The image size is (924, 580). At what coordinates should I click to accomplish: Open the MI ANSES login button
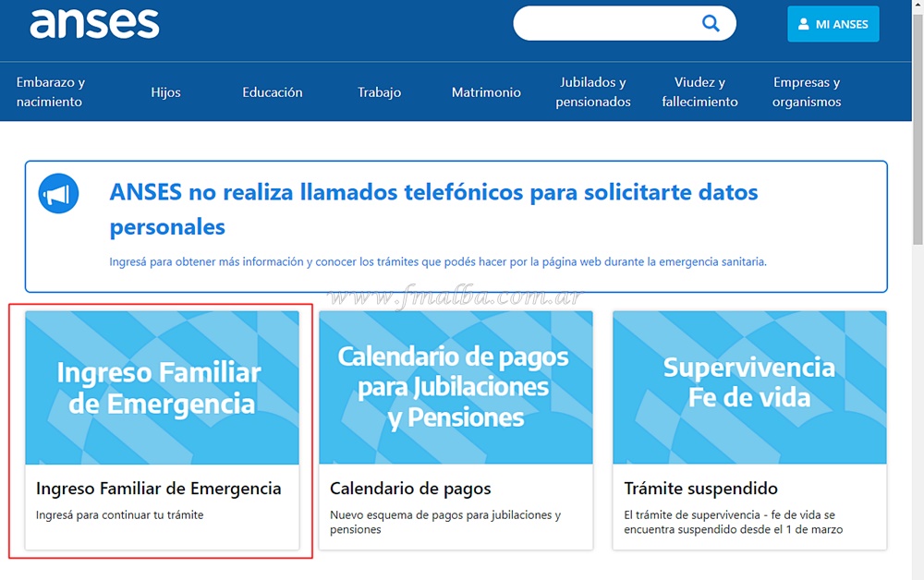coord(833,24)
